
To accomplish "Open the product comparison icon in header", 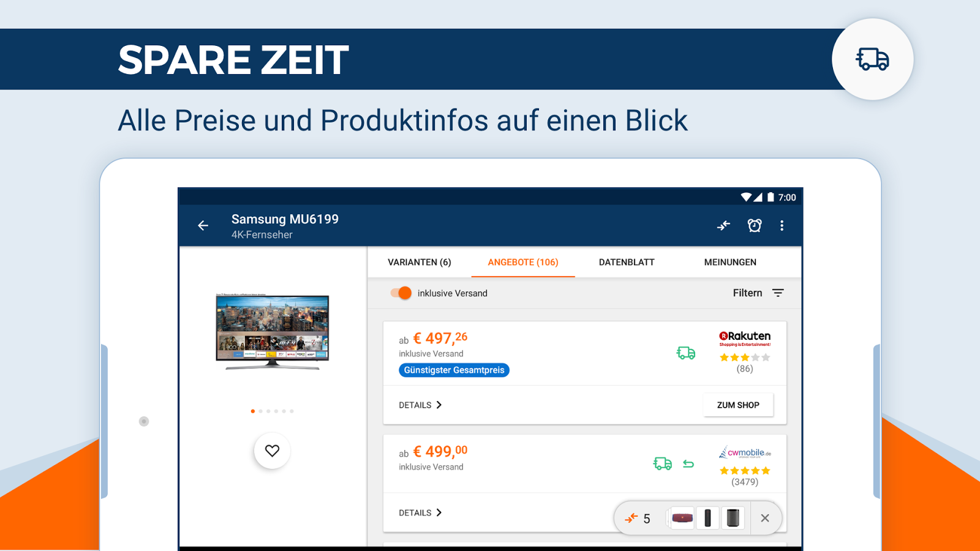I will point(724,226).
